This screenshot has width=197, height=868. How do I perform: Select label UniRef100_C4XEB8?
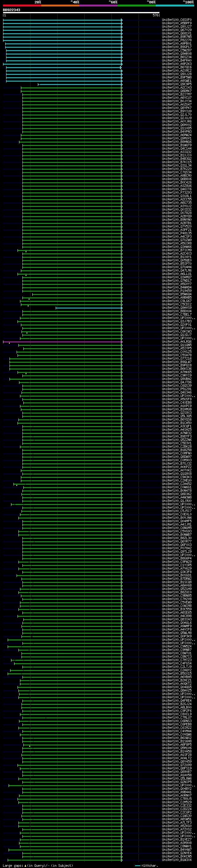pos(177,403)
